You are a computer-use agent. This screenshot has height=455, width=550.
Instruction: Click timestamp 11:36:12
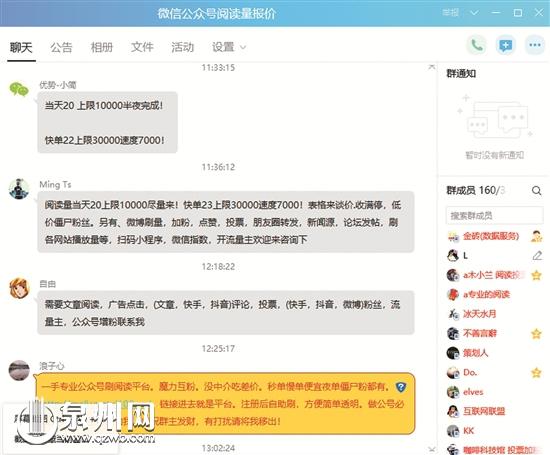pos(218,167)
